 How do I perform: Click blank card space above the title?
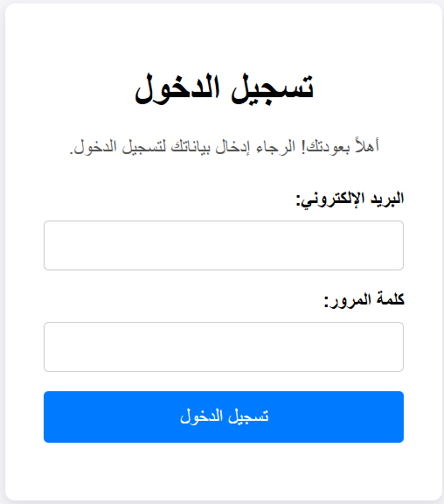[224, 35]
